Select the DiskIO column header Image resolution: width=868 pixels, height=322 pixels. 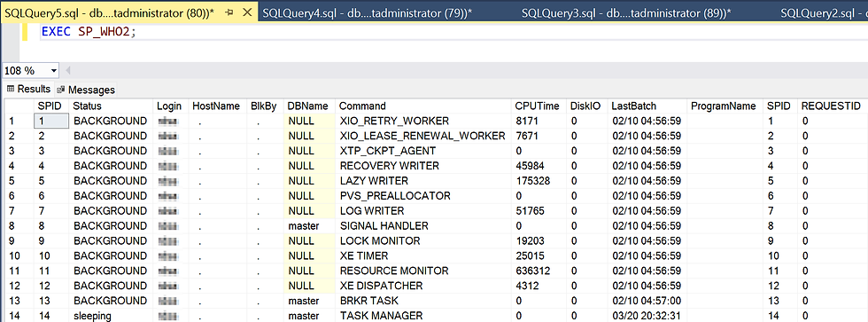[x=586, y=106]
